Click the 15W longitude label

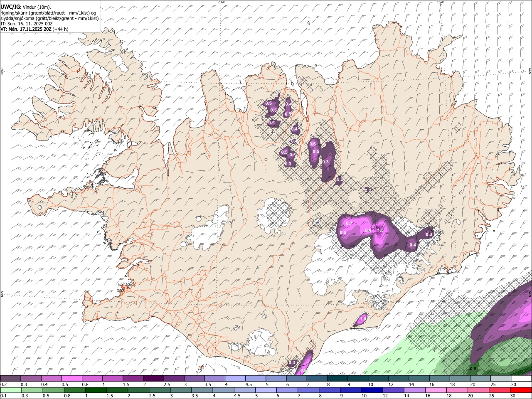tap(440, 2)
